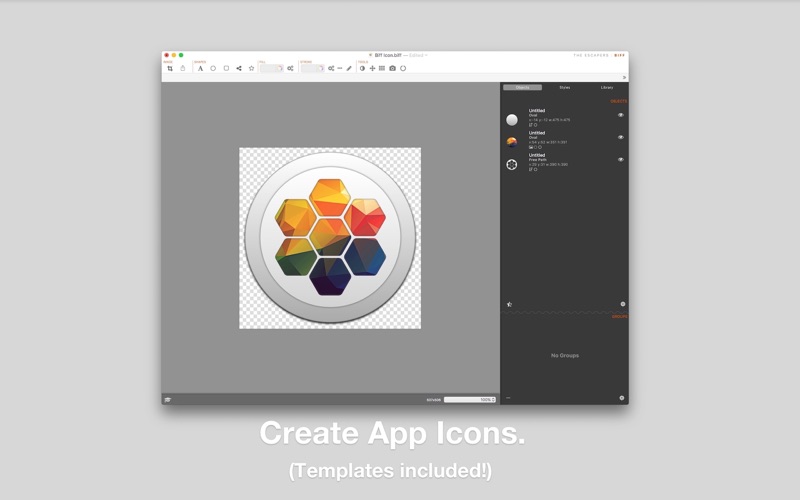Viewport: 800px width, 500px height.
Task: Click the 'No Groups' placeholder text
Action: point(565,356)
